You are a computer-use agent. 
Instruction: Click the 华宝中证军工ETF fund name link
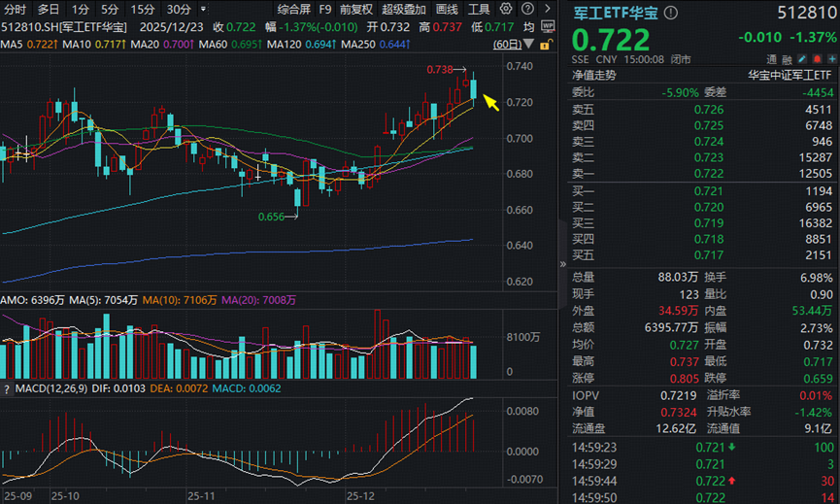(x=789, y=75)
